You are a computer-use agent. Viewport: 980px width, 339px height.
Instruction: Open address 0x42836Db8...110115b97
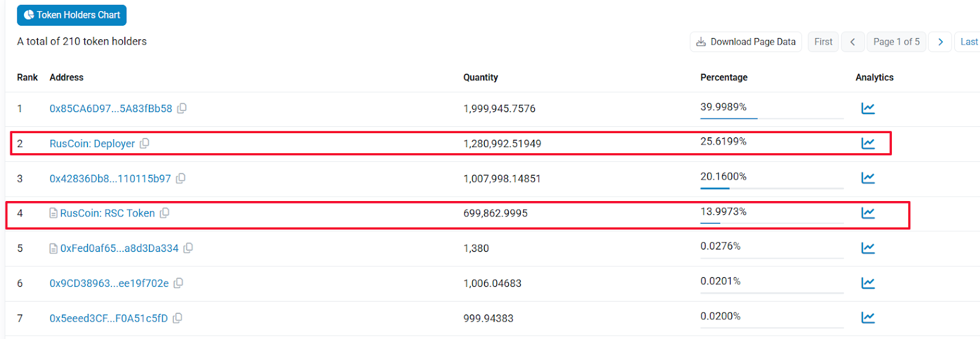[x=110, y=178]
